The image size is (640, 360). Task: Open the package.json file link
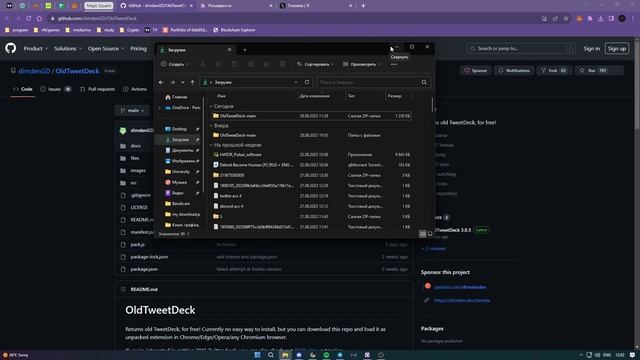coord(144,269)
